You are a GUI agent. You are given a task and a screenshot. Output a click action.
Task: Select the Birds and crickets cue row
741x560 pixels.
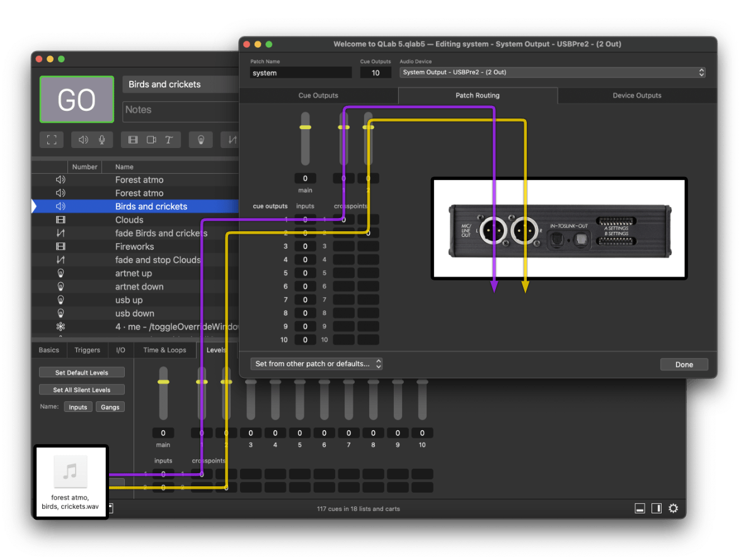pyautogui.click(x=135, y=207)
